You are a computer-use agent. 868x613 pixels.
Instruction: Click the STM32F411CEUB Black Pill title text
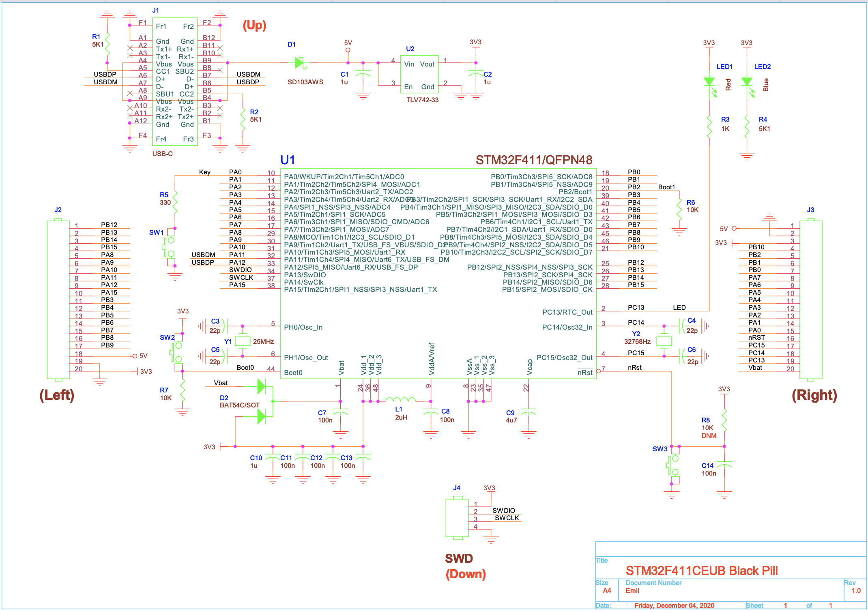coord(701,571)
